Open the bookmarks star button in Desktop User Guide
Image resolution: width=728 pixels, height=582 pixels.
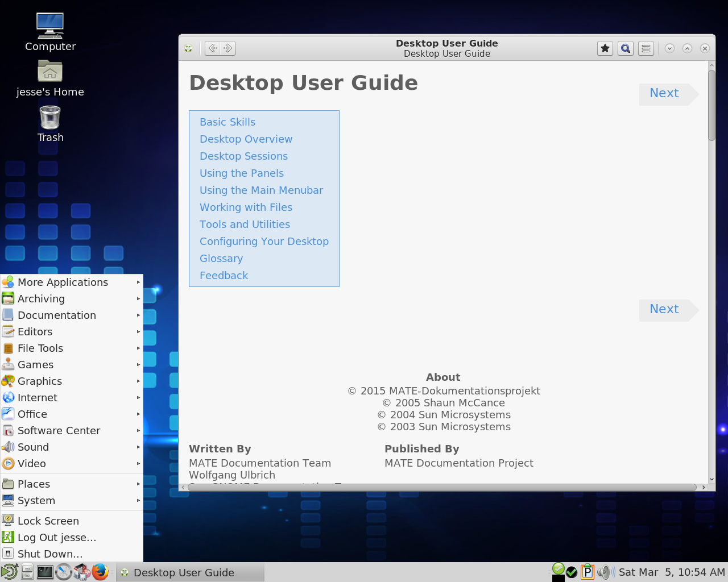(605, 48)
